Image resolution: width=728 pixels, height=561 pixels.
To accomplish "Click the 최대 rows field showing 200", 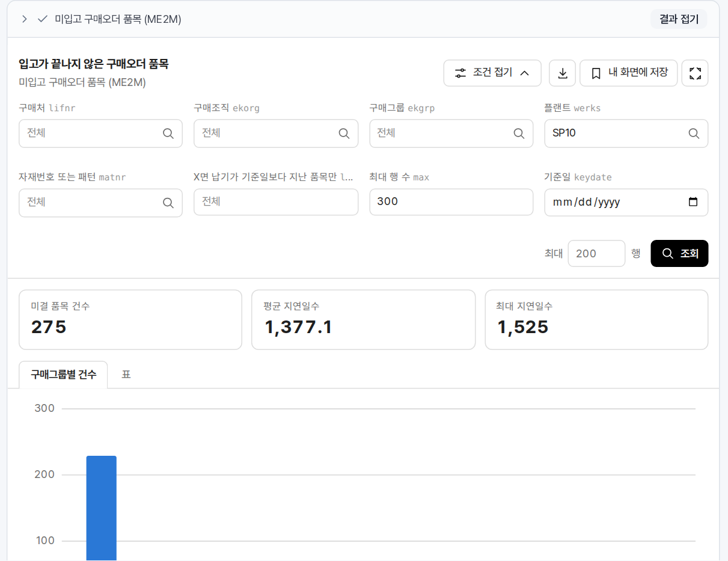I will coord(596,254).
